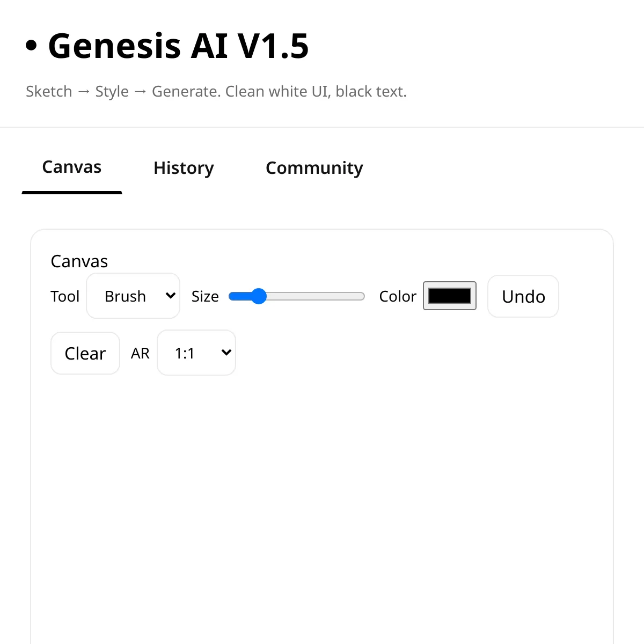
Task: Select the active Canvas tab
Action: tap(72, 167)
